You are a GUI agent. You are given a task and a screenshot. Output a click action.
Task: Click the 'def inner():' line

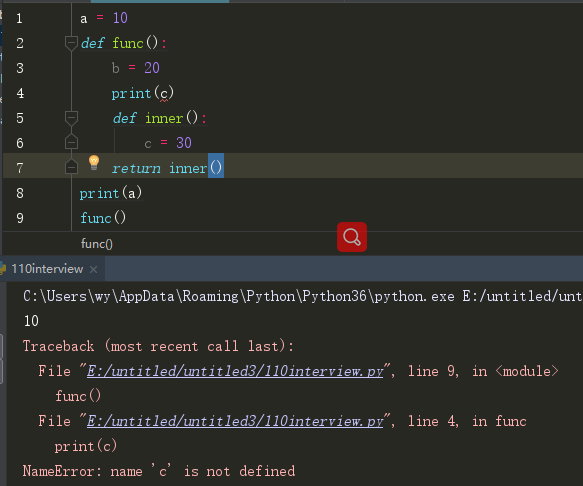tap(160, 118)
